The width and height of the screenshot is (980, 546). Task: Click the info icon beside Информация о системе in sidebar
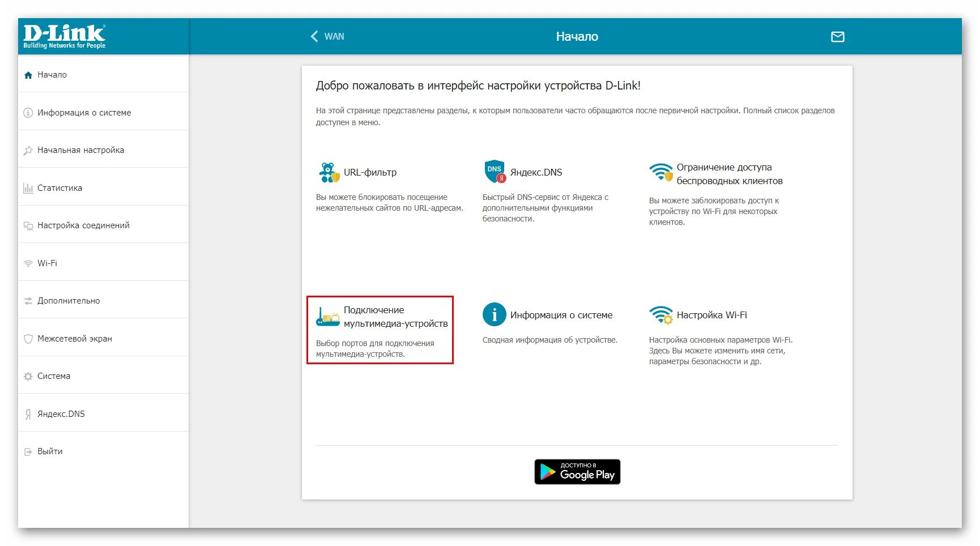point(28,113)
